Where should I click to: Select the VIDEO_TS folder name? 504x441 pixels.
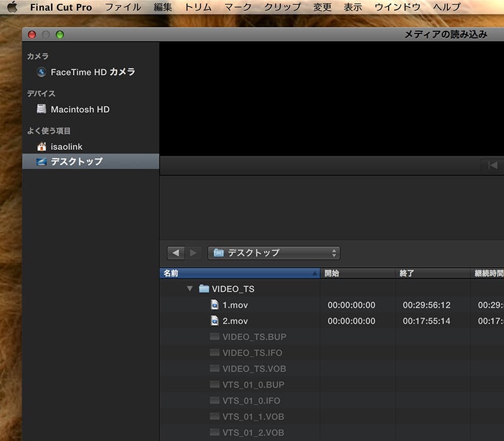[x=233, y=289]
